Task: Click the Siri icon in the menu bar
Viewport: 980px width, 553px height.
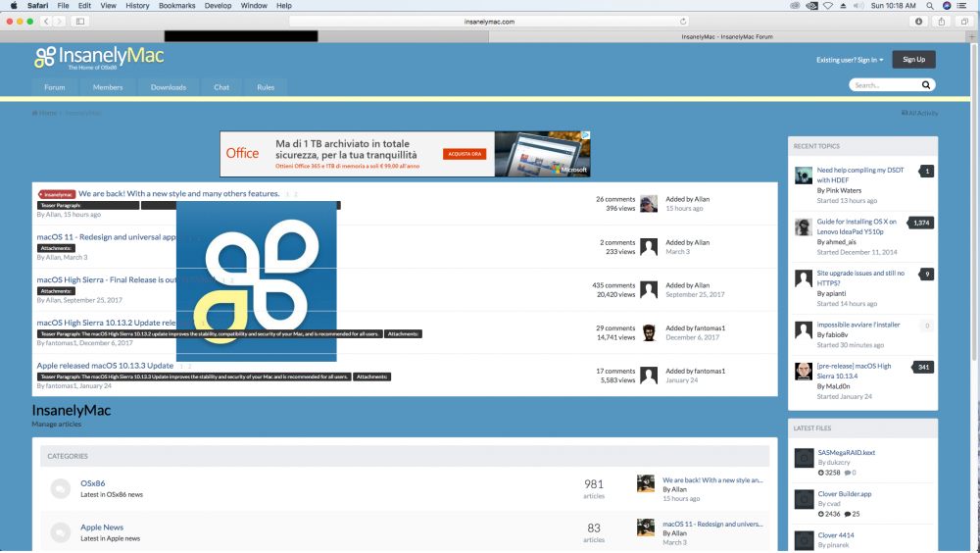Action: pos(947,6)
